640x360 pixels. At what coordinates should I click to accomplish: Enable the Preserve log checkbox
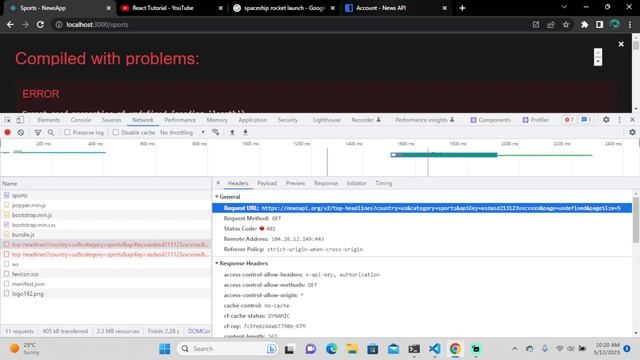point(67,132)
